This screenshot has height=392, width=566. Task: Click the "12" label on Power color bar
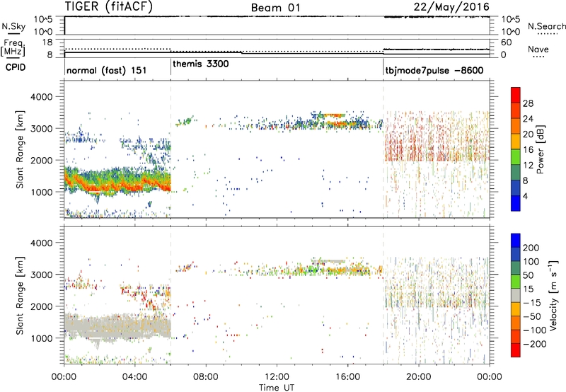(528, 166)
